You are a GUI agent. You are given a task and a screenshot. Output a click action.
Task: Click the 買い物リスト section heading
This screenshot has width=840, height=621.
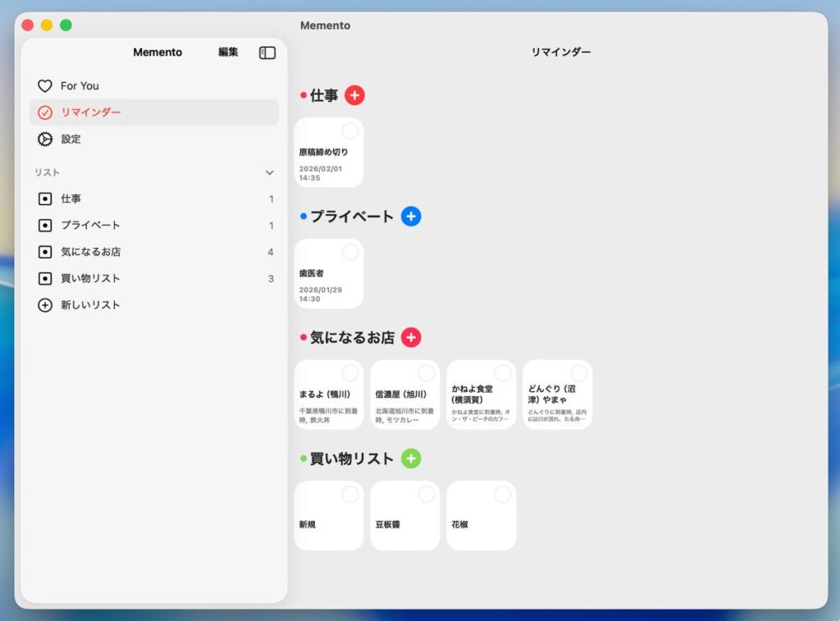pos(351,459)
